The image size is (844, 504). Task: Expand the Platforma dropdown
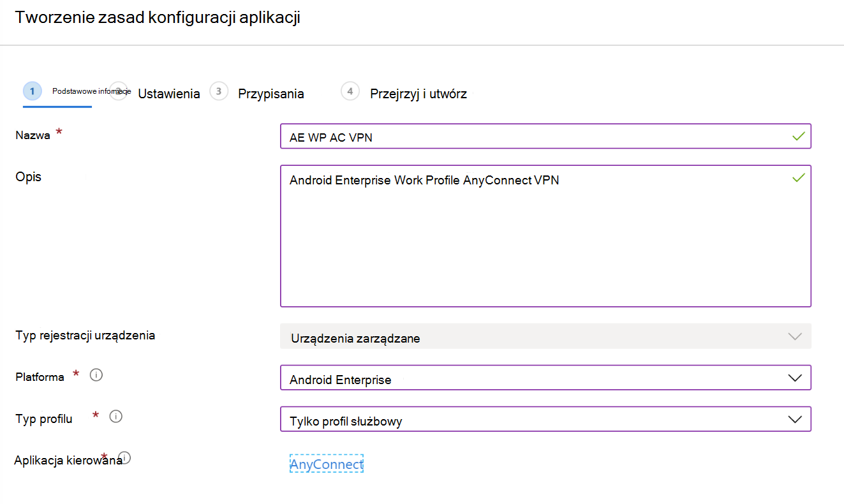[545, 378]
